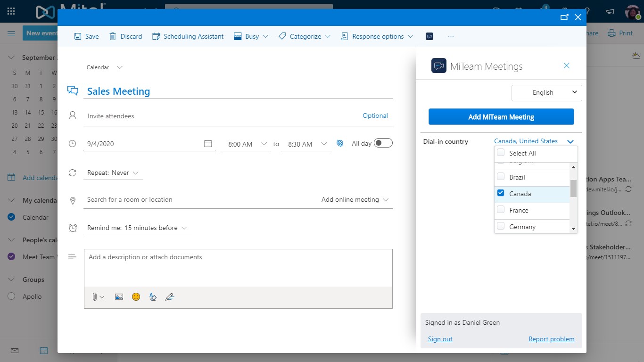The width and height of the screenshot is (644, 362).
Task: Click the Add calendar icon
Action: coord(11,178)
